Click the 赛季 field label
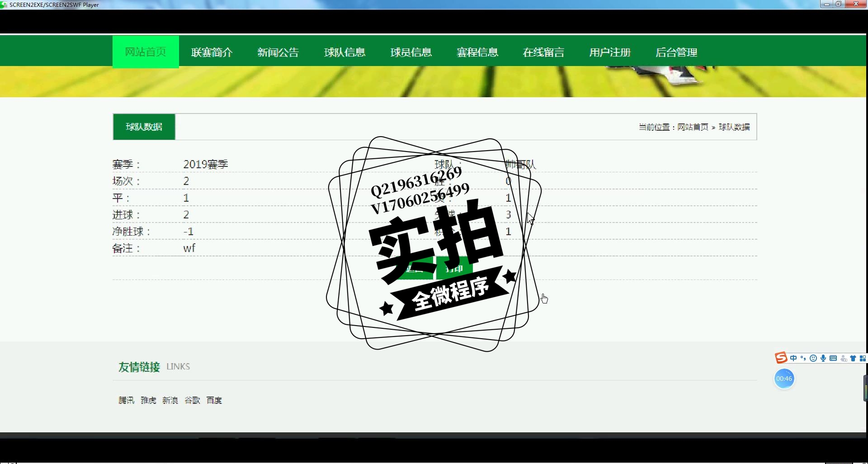The width and height of the screenshot is (868, 464). tap(126, 165)
